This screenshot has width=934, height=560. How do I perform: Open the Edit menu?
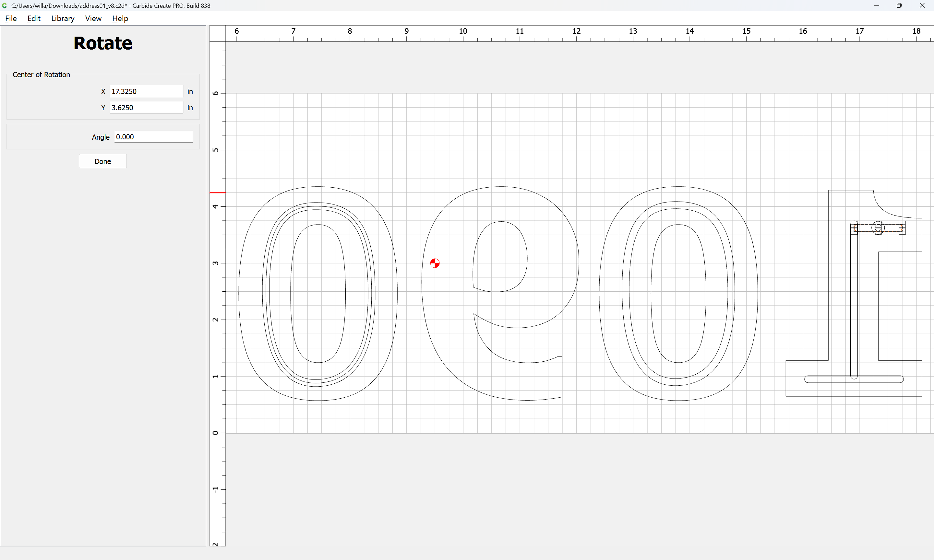pos(34,18)
